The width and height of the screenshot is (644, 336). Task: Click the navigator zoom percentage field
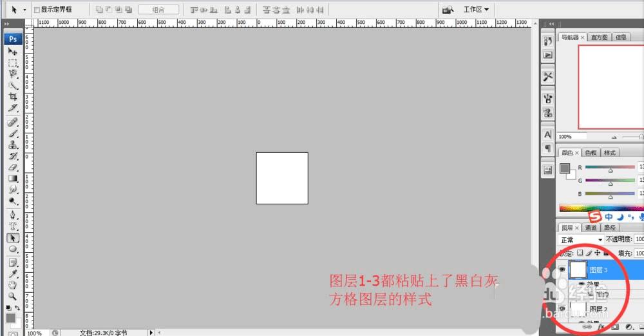572,137
